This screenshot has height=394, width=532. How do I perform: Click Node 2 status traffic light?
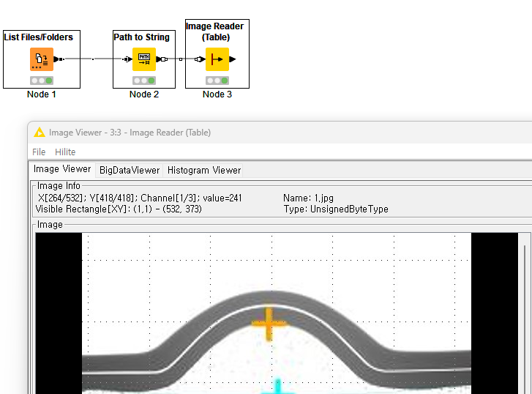(144, 81)
